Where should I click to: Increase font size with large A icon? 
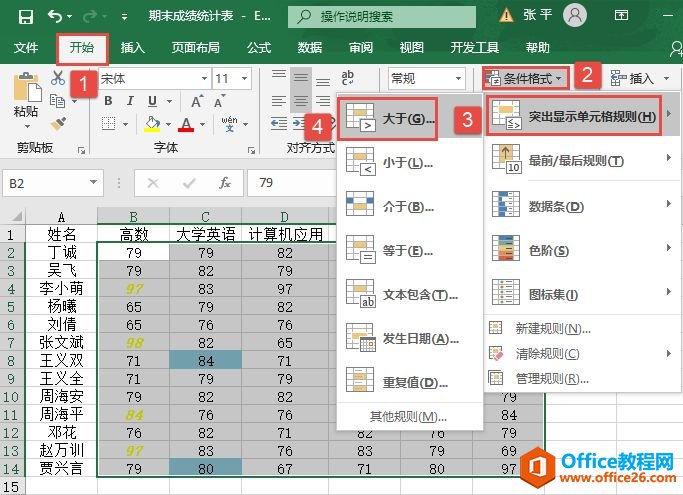pyautogui.click(x=197, y=101)
